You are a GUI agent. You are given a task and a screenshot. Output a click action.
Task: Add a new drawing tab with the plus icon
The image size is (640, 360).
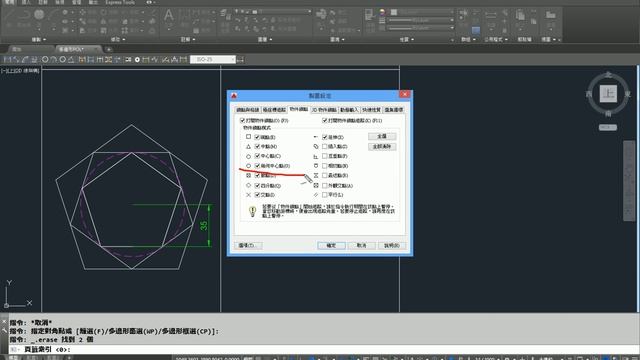pos(109,49)
